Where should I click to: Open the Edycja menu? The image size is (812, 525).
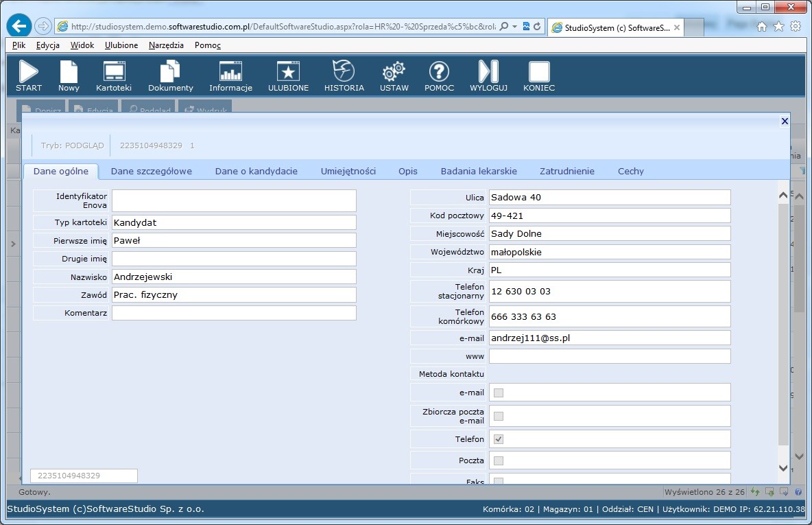point(47,45)
